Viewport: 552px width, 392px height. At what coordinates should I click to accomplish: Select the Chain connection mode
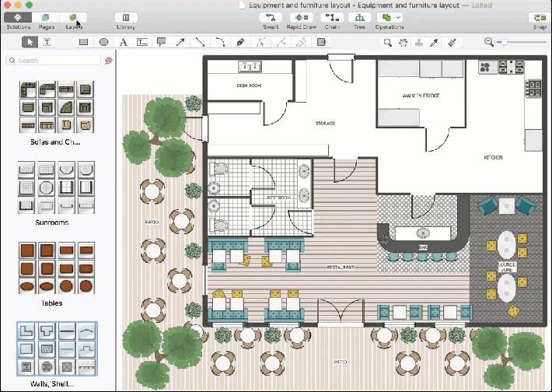tap(332, 18)
